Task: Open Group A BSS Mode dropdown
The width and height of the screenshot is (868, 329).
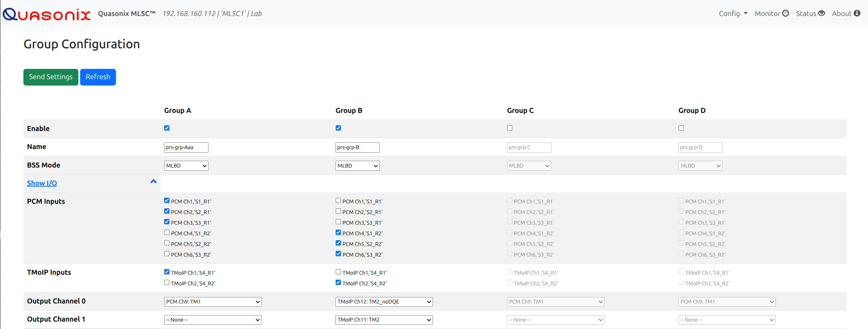Action: click(x=186, y=166)
